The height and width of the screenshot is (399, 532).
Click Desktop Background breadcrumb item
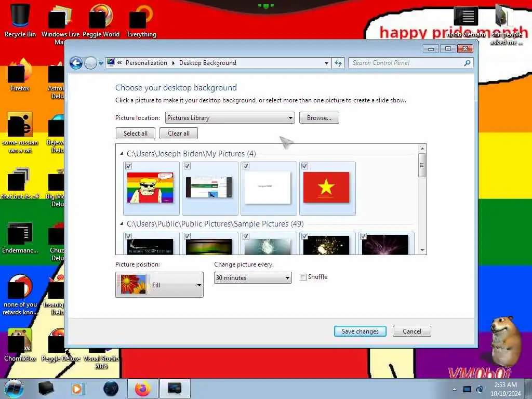point(208,63)
